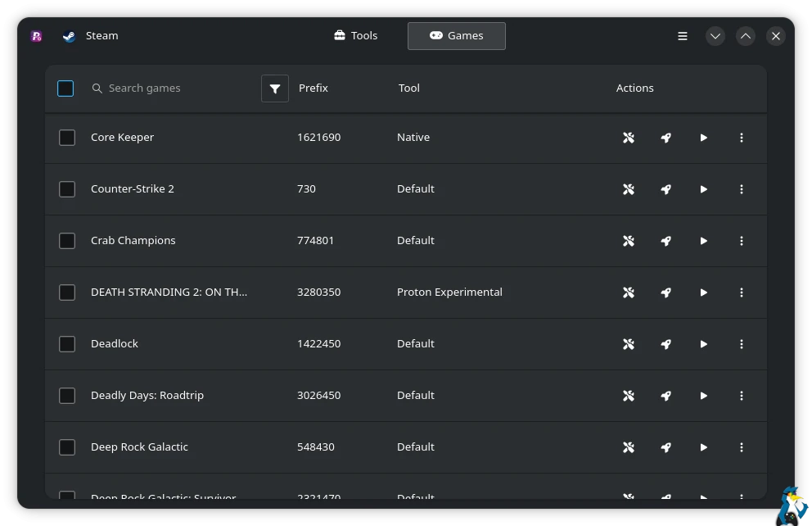Open more options menu for Core Keeper
Image resolution: width=812 pixels, height=526 pixels.
741,138
